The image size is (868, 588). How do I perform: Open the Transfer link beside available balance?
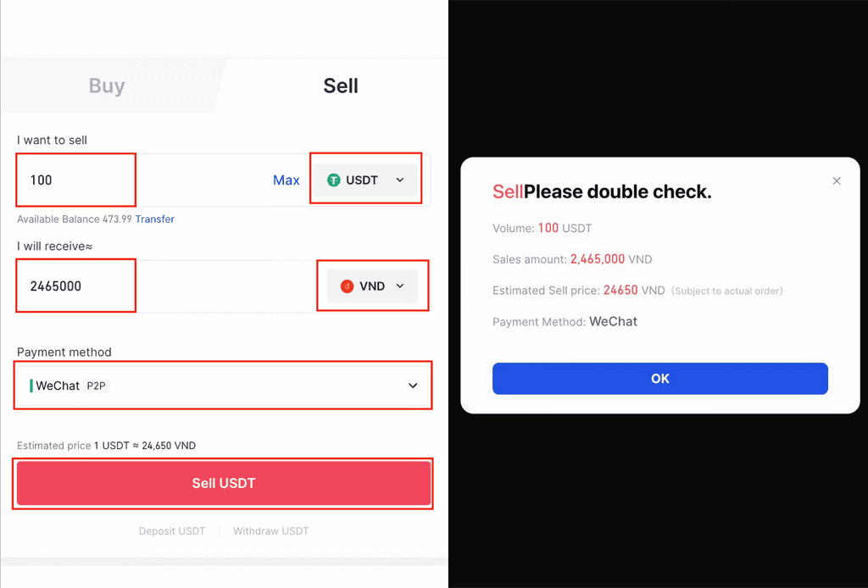tap(154, 219)
